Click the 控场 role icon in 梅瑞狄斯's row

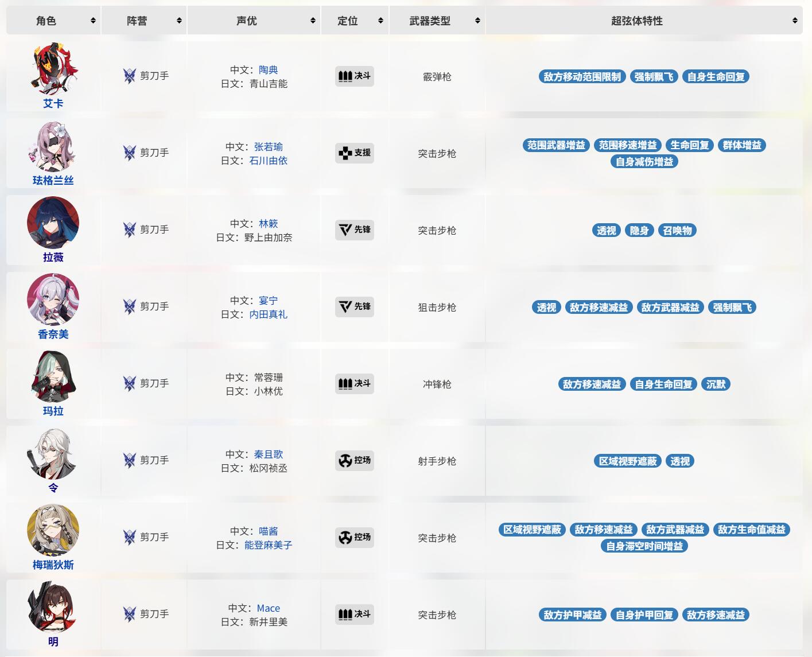[x=345, y=538]
